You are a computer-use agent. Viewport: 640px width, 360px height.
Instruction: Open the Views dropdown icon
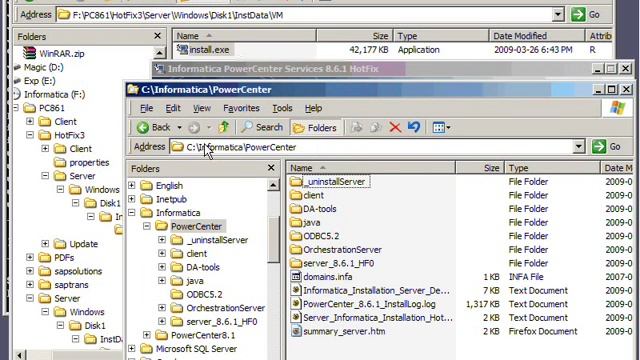point(441,128)
